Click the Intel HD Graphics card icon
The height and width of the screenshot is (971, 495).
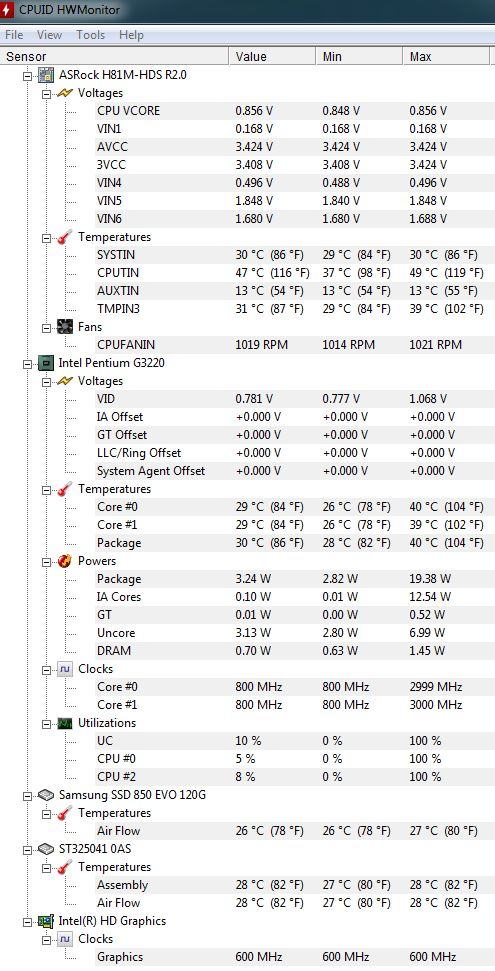click(x=46, y=921)
